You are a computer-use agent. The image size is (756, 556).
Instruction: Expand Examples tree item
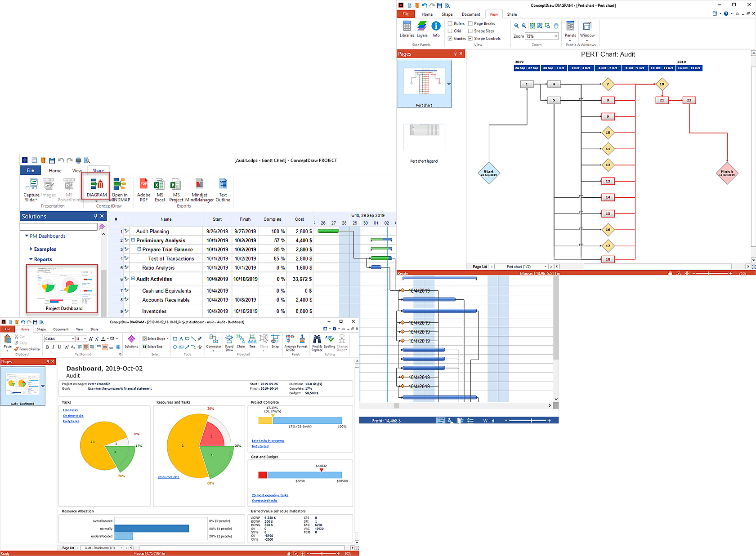coord(31,249)
